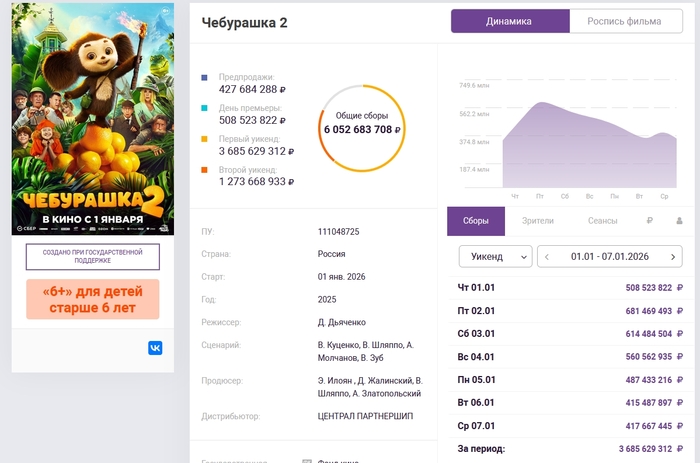Viewport: 700px width, 463px height.
Task: Click the screenwriters names text
Action: [366, 351]
